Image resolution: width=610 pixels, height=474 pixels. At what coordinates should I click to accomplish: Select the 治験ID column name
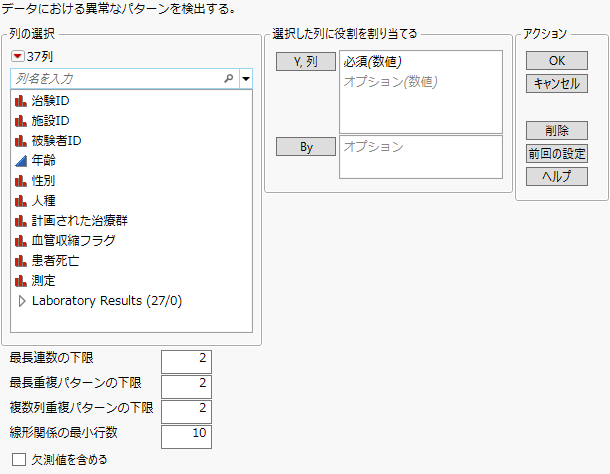51,101
